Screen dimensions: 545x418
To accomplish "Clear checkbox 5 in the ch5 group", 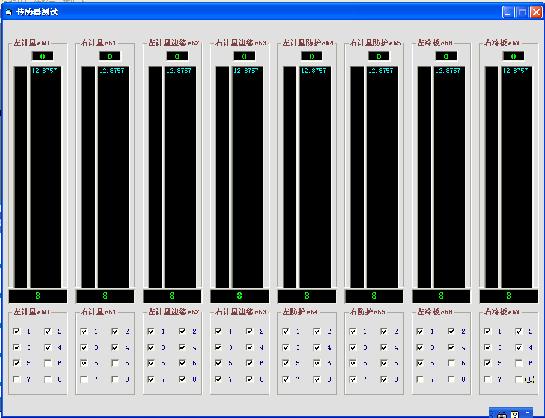I will pyautogui.click(x=353, y=363).
